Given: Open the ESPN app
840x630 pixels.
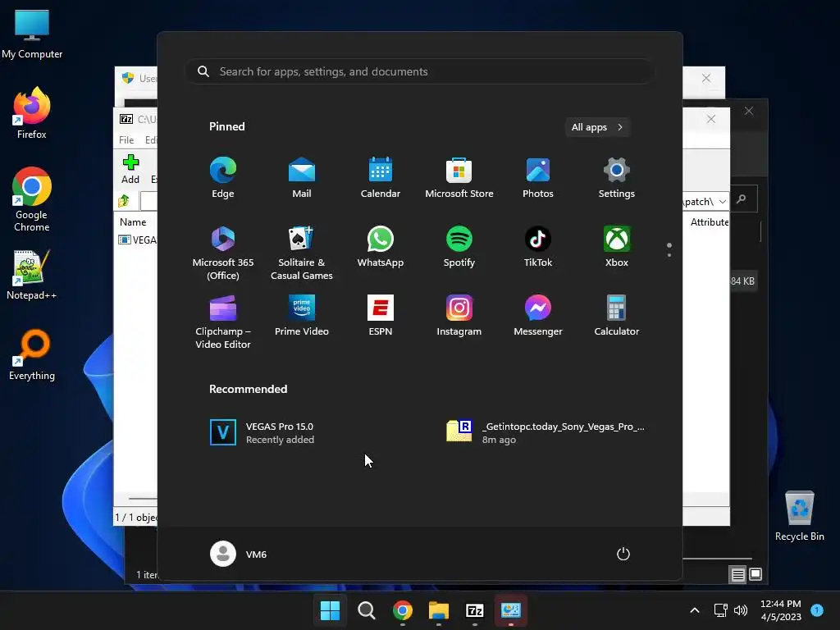Looking at the screenshot, I should (x=381, y=316).
